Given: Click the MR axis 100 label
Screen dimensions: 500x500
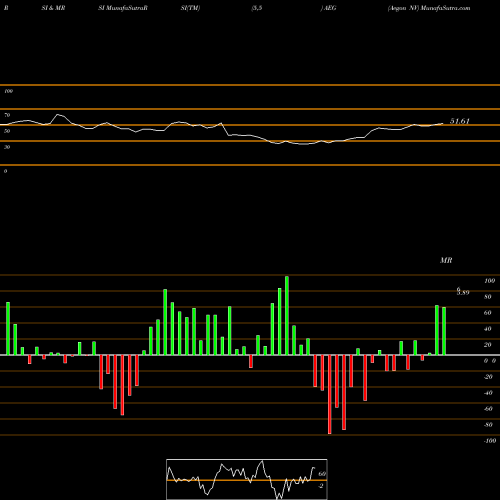Looking at the screenshot, I should pos(490,281).
